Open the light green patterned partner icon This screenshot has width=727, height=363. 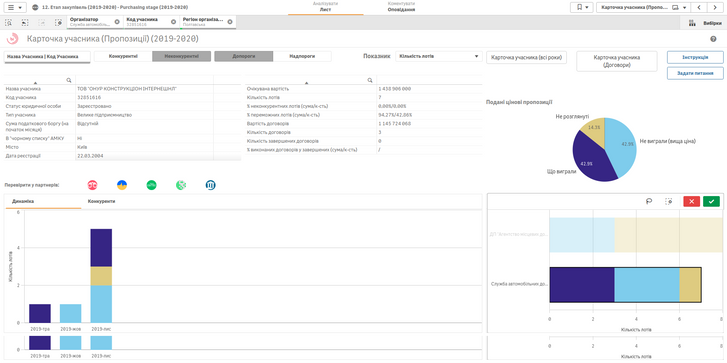coord(181,185)
